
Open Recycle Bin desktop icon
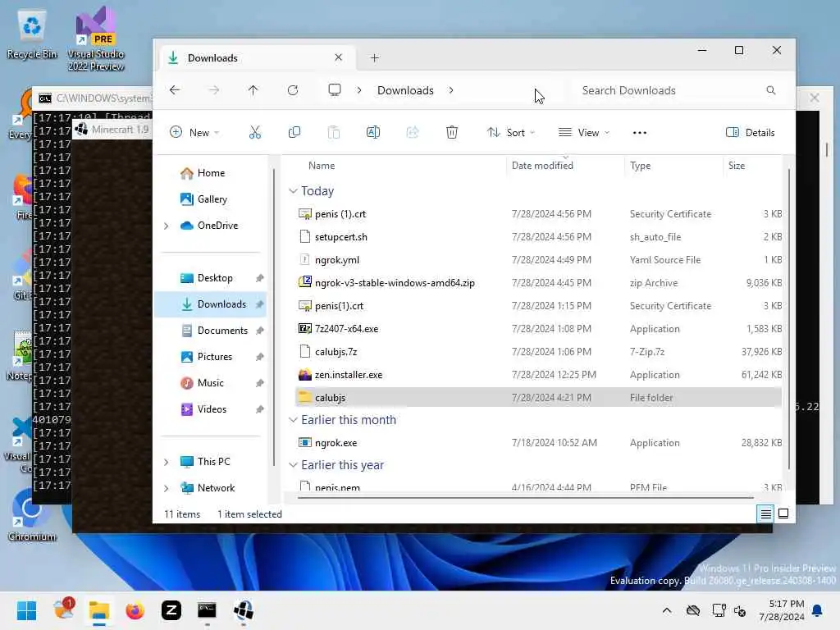(32, 33)
